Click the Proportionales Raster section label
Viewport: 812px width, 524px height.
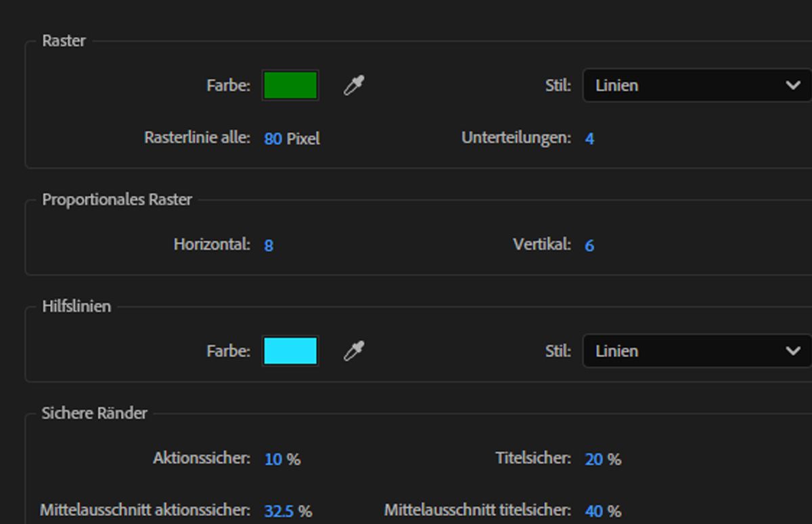[x=117, y=199]
